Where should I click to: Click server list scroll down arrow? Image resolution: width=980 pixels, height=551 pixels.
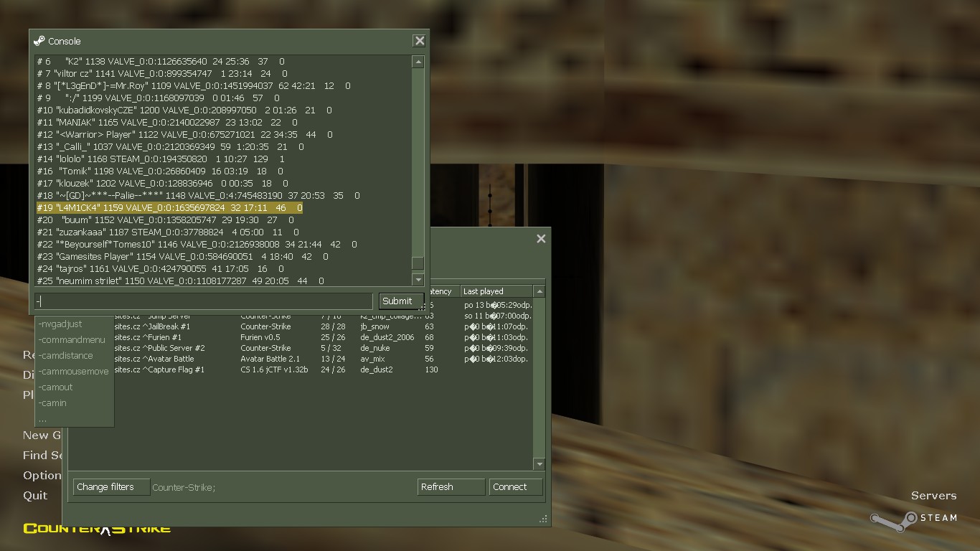539,464
